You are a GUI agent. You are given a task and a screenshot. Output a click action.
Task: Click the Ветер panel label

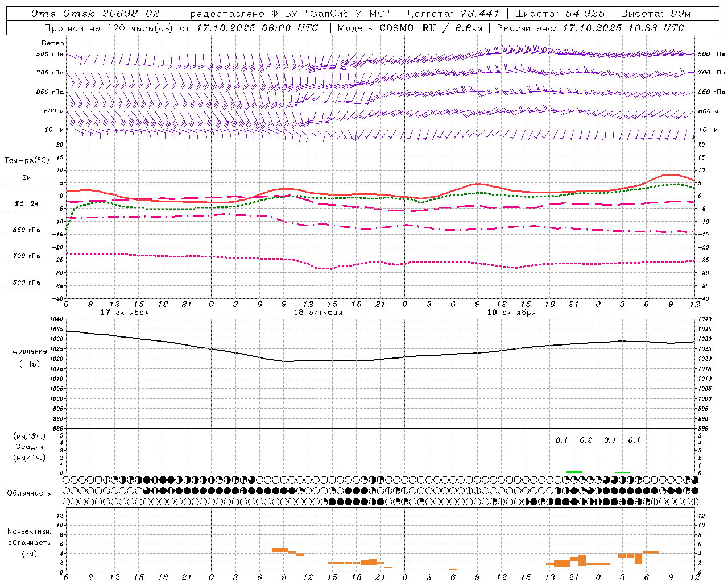[53, 43]
